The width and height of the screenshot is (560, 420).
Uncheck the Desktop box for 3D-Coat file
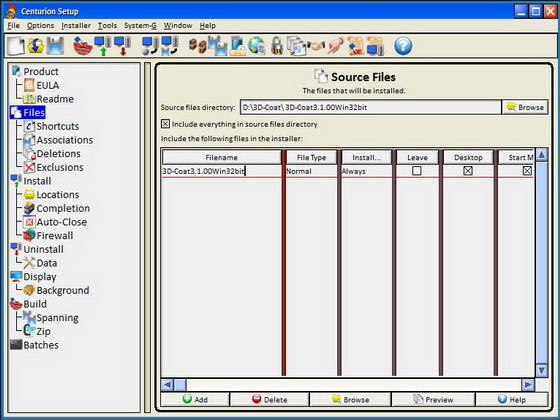pyautogui.click(x=468, y=171)
